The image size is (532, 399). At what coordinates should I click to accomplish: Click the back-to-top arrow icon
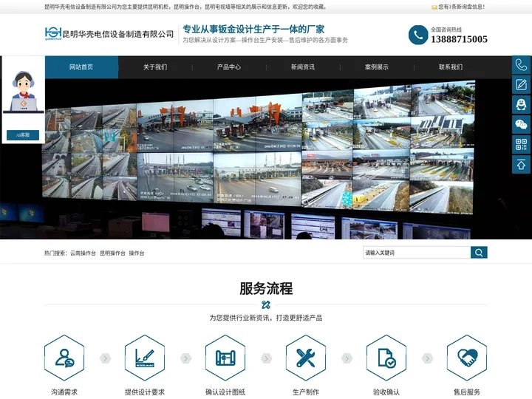[522, 165]
